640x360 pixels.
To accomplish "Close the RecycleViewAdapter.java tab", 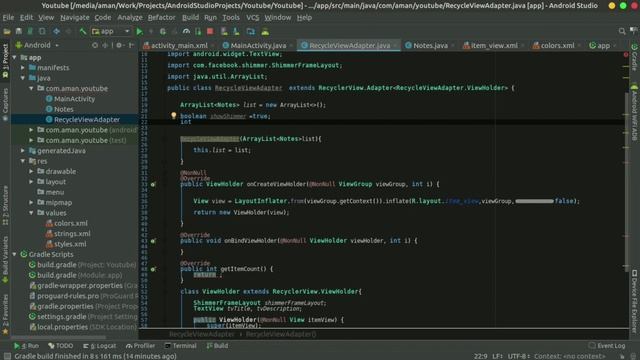I will (x=396, y=46).
